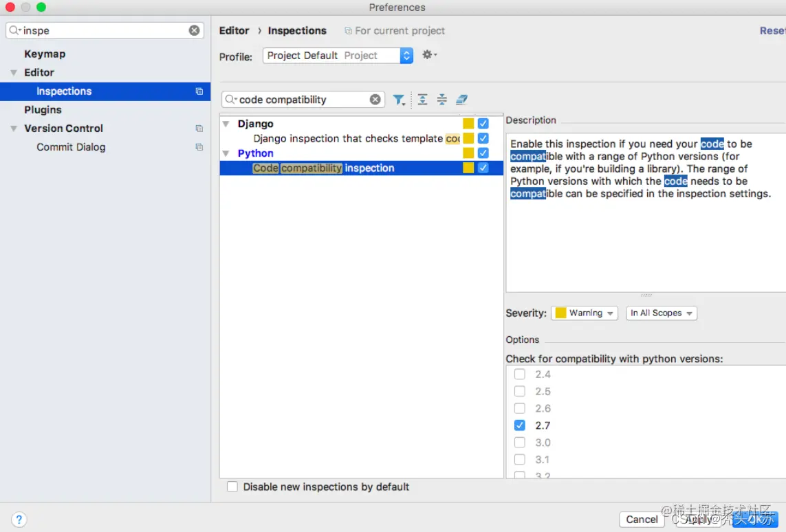This screenshot has height=532, width=786.
Task: Click the 'For current project' icon
Action: point(348,31)
